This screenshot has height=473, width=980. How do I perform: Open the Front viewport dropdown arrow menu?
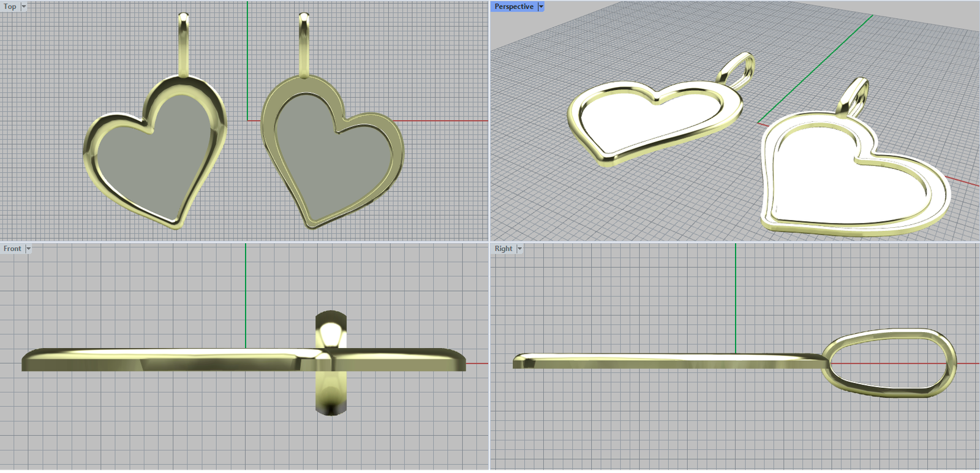28,249
